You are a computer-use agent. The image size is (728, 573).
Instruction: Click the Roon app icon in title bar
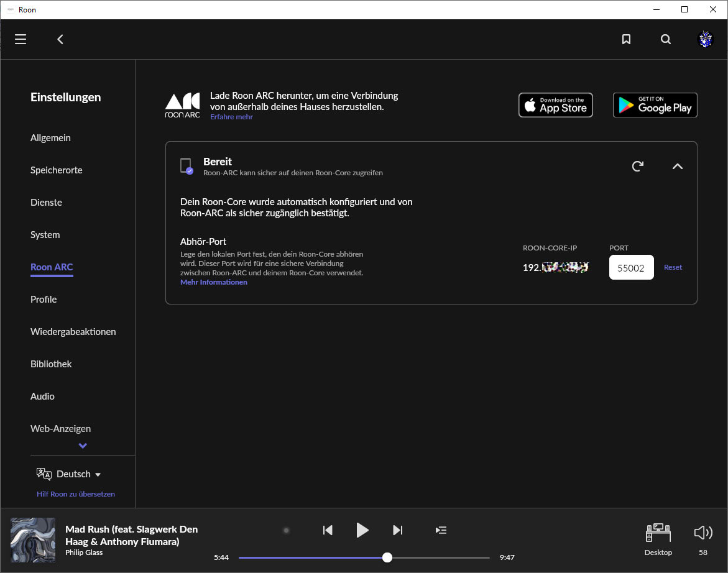(10, 10)
